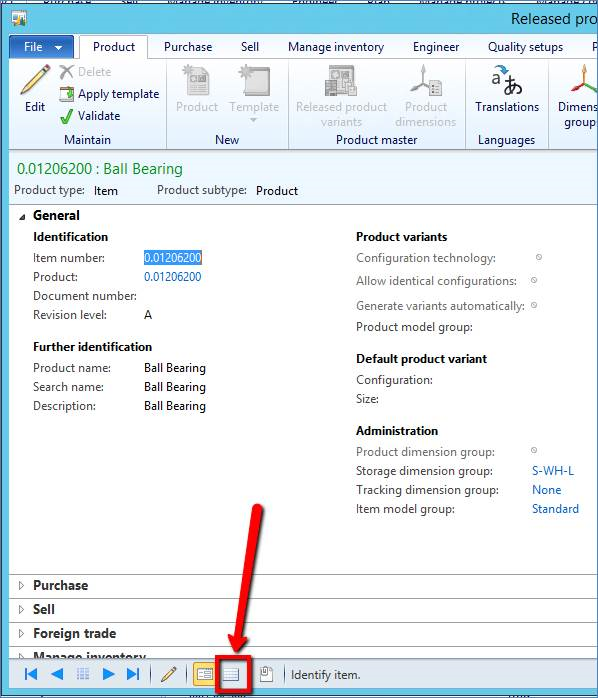Viewport: 598px width, 698px height.
Task: Open the Quality setups ribbon tab
Action: pyautogui.click(x=525, y=47)
